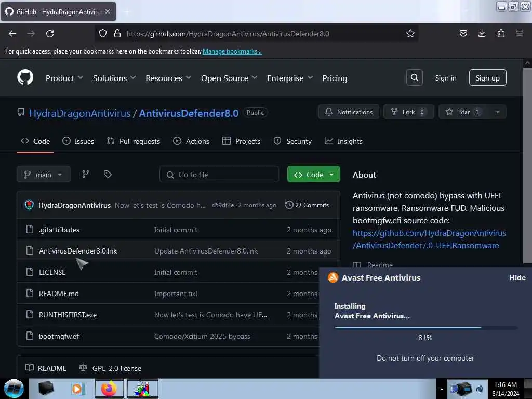Expand the Resources menu
532x399 pixels.
[168, 78]
